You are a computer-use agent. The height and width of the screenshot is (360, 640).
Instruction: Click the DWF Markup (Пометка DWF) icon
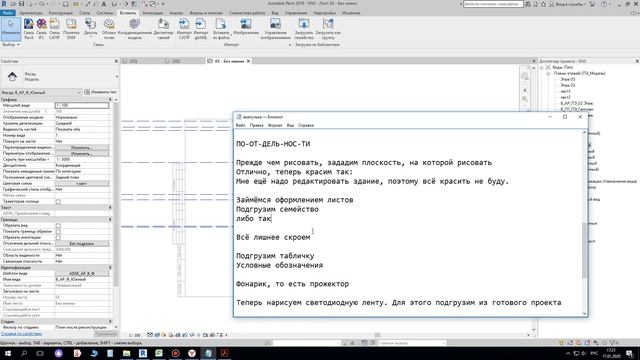click(x=71, y=29)
